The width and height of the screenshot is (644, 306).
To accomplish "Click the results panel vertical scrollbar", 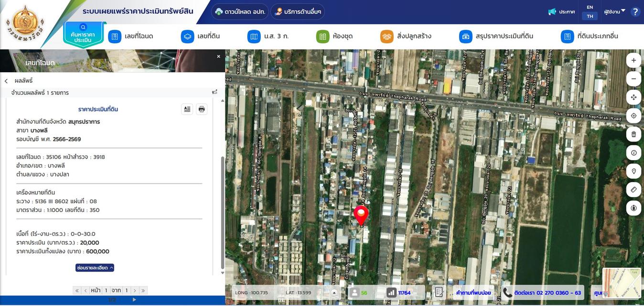I will click(222, 210).
